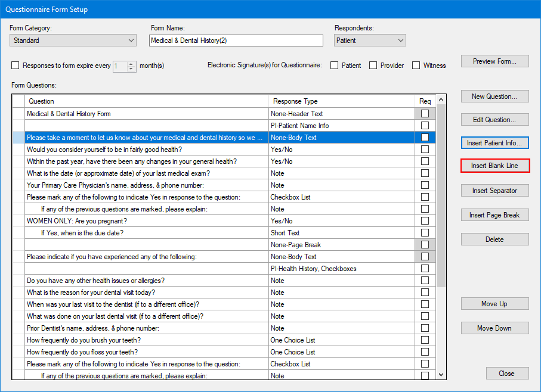This screenshot has height=392, width=541.
Task: Click 'PI-Health History, Checkboxes' response cell
Action: (342, 269)
